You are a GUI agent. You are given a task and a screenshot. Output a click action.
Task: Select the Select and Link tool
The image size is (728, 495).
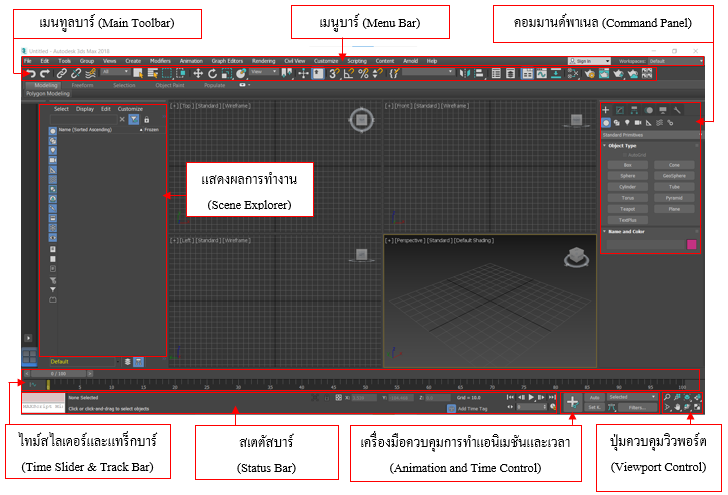[x=62, y=73]
